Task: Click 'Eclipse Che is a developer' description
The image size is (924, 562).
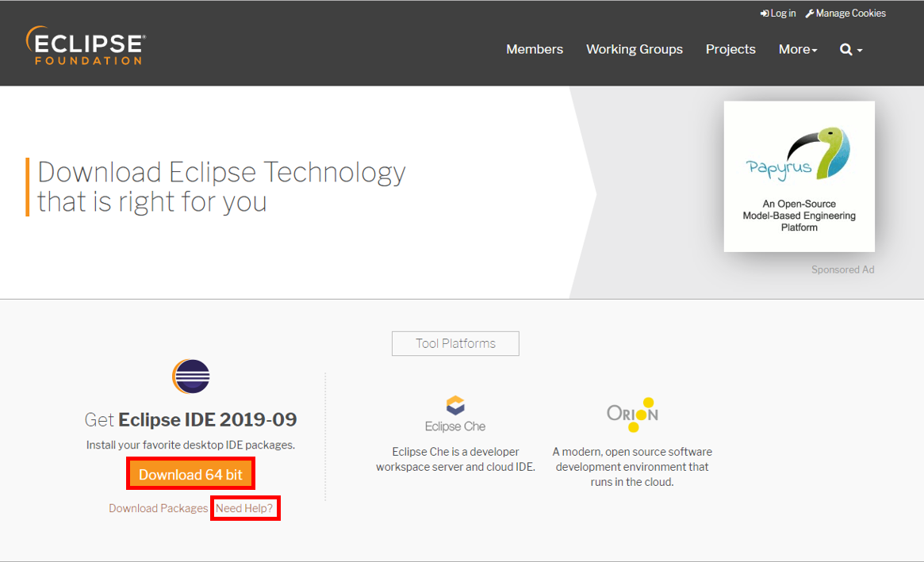Action: pos(455,459)
